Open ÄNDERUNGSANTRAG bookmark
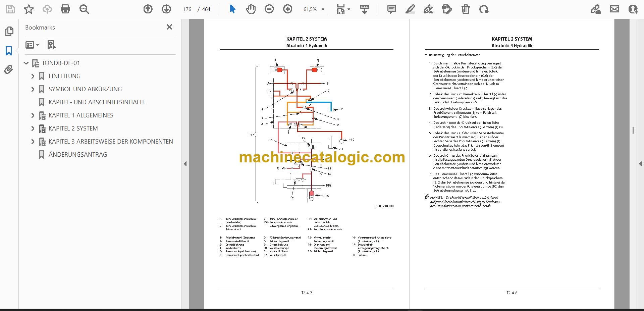 78,155
